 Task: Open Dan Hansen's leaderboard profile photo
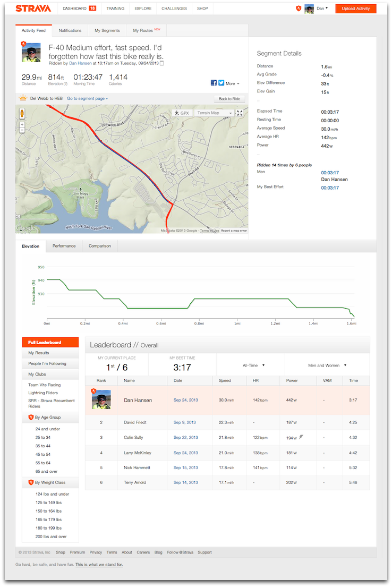(x=101, y=399)
